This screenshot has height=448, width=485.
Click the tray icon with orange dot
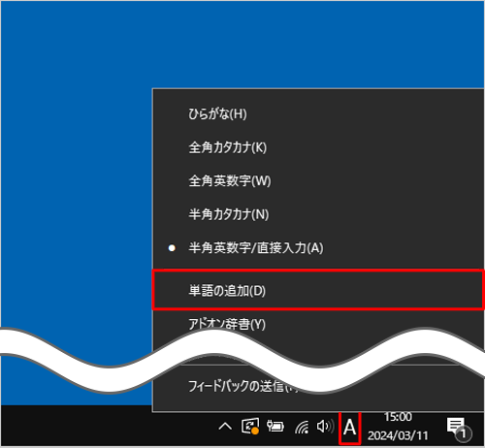click(x=250, y=427)
